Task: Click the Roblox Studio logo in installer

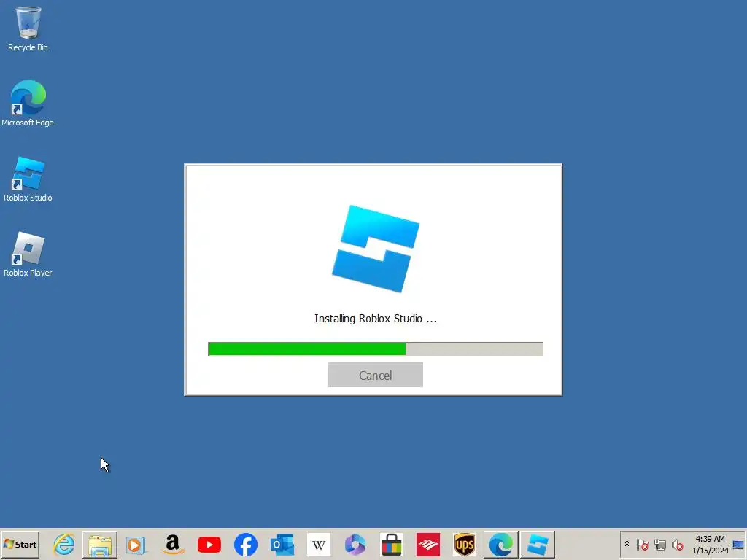Action: [x=376, y=249]
